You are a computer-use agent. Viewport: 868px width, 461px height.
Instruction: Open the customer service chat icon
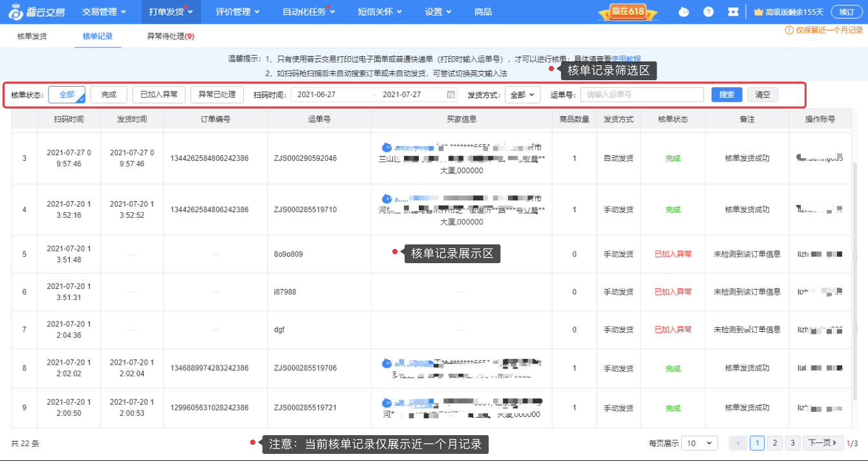[684, 12]
